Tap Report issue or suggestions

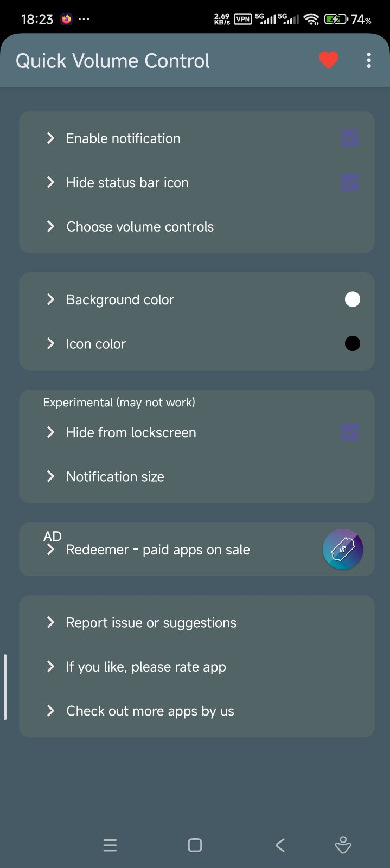point(151,623)
